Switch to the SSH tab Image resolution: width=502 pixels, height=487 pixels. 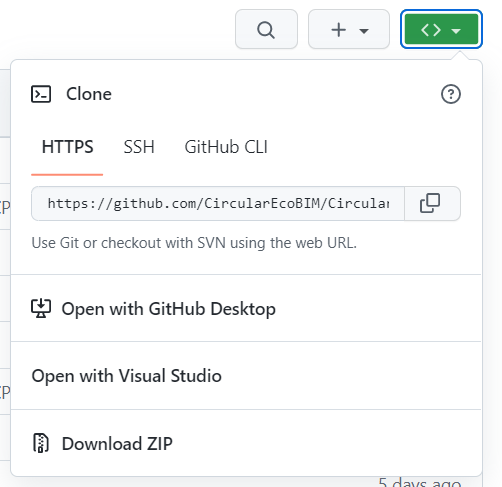(x=139, y=147)
